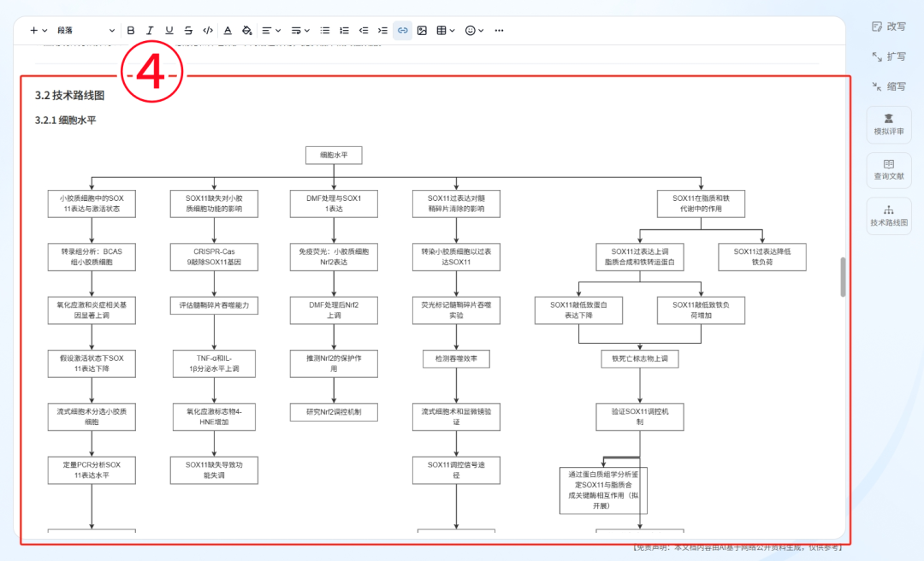924x561 pixels.
Task: Select the 评估髓鞘碎片吞噬能力 node
Action: tap(214, 305)
